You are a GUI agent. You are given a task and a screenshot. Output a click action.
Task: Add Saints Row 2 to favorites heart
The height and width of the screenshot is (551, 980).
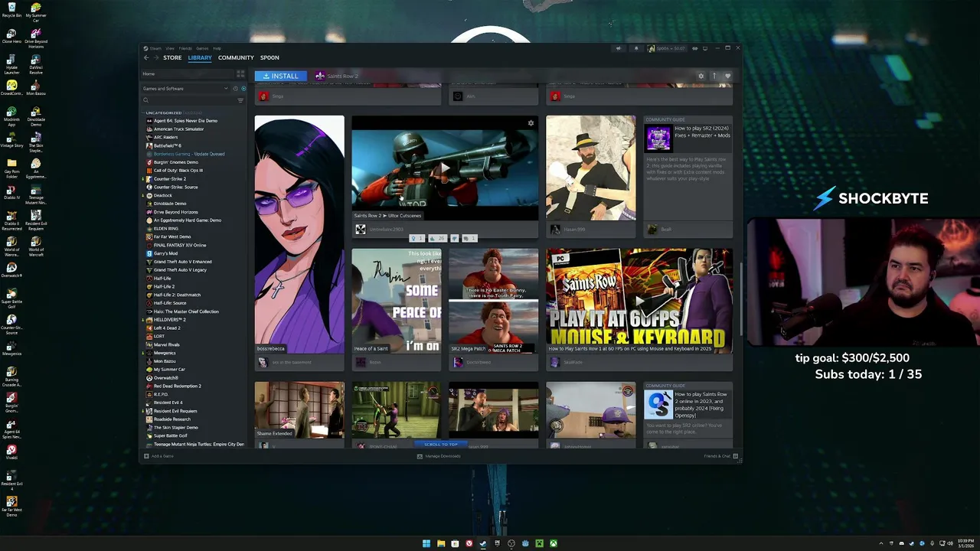coord(727,76)
